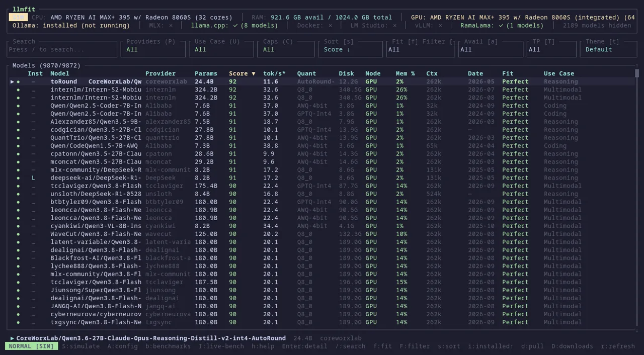Click the green dot on the cyankiwi/Qwen3-VL-8B row

coord(19,226)
